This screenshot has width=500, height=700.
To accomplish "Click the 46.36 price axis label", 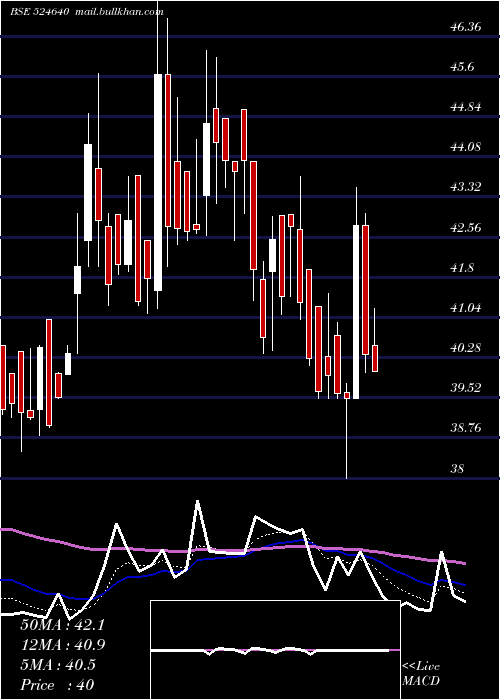I will (x=466, y=27).
